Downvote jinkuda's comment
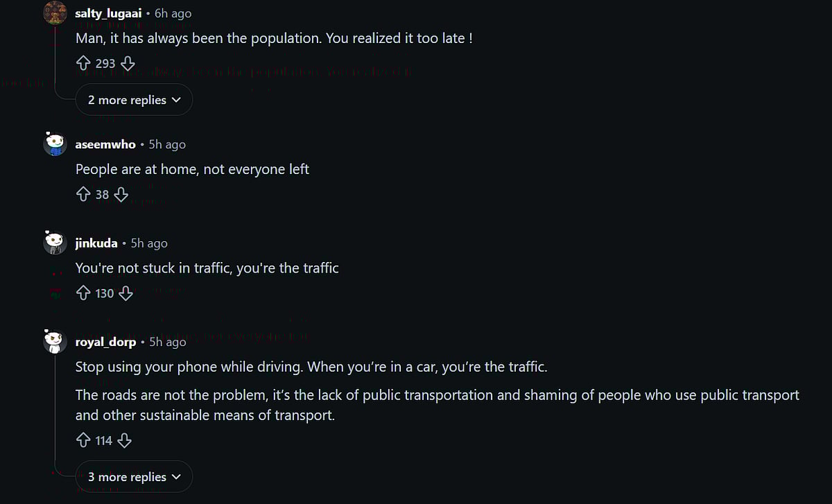 click(125, 293)
